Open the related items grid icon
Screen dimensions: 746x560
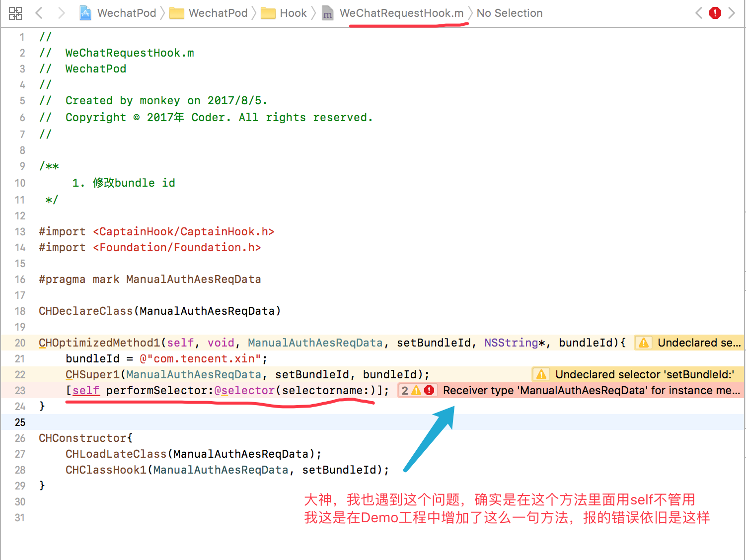(x=15, y=13)
